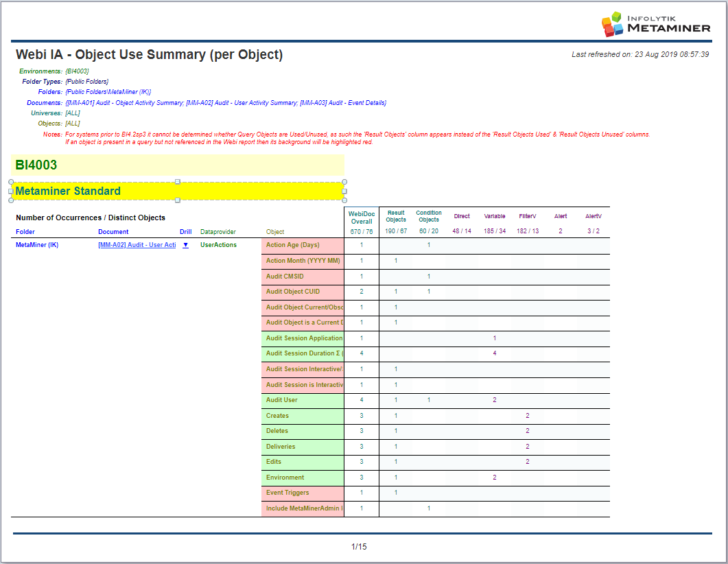Click the Object column label
Viewport: 728px width, 564px height.
click(275, 232)
